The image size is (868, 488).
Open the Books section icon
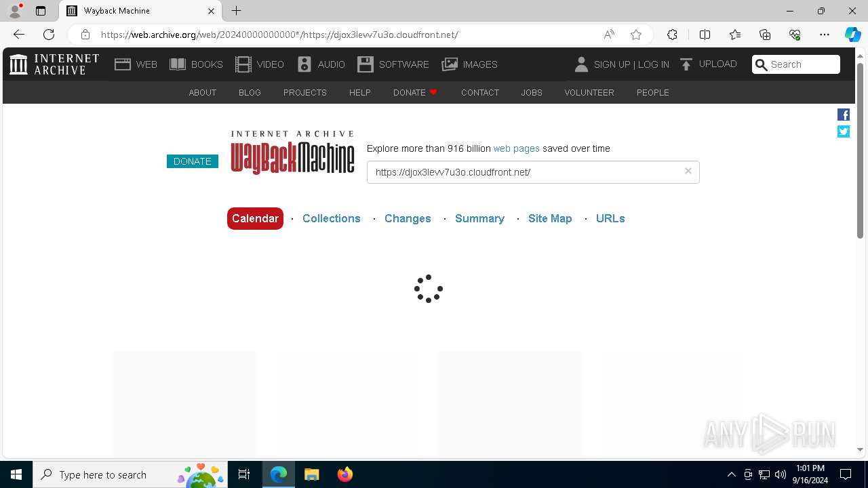(178, 64)
